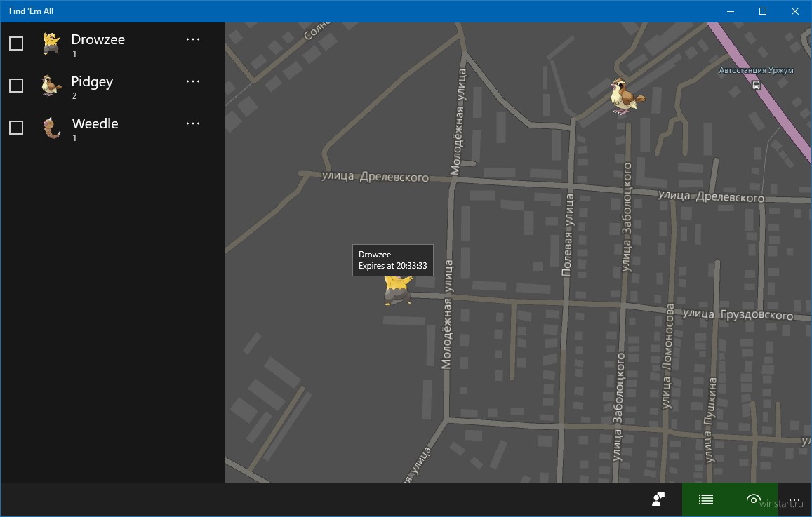Click the bus station icon on the map

[x=756, y=86]
